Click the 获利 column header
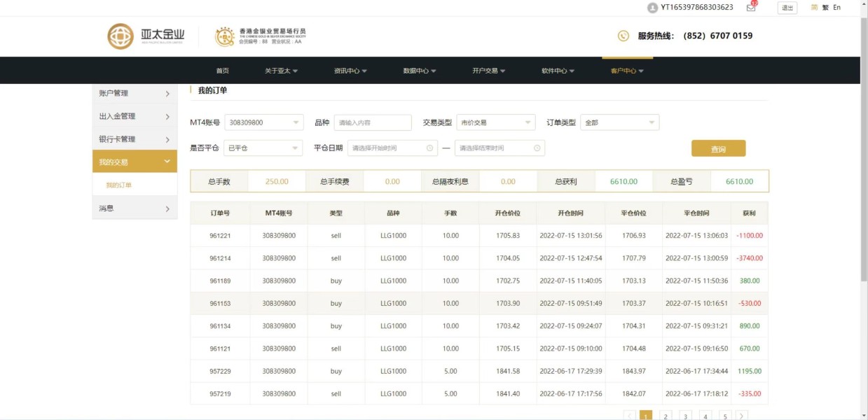The width and height of the screenshot is (868, 420). 750,213
